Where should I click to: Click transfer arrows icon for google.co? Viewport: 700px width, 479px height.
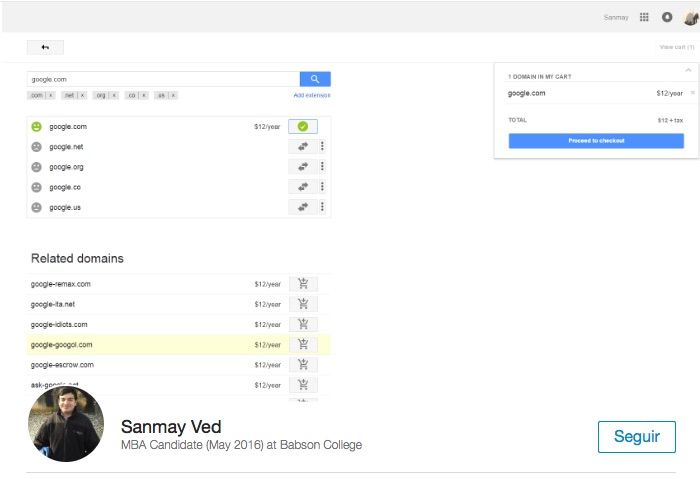(x=303, y=187)
